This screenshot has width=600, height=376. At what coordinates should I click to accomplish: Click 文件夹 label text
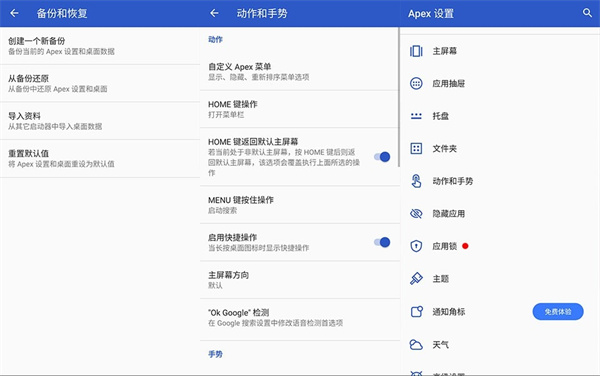coord(445,148)
